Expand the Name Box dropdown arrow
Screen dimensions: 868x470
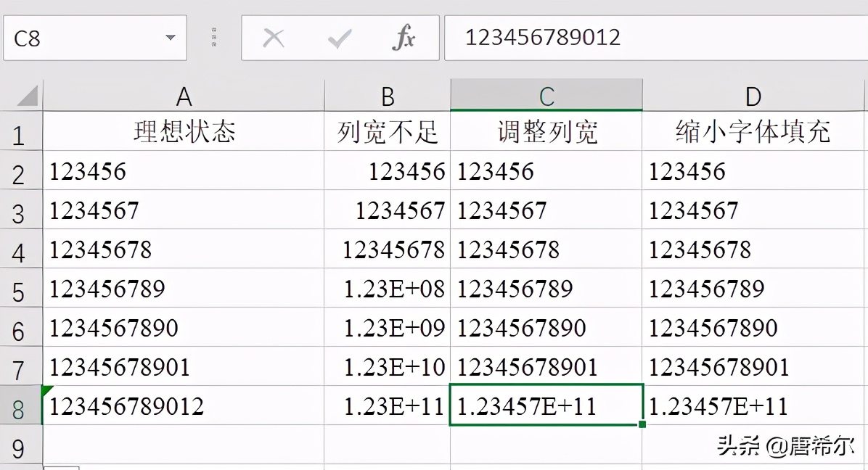pos(171,38)
